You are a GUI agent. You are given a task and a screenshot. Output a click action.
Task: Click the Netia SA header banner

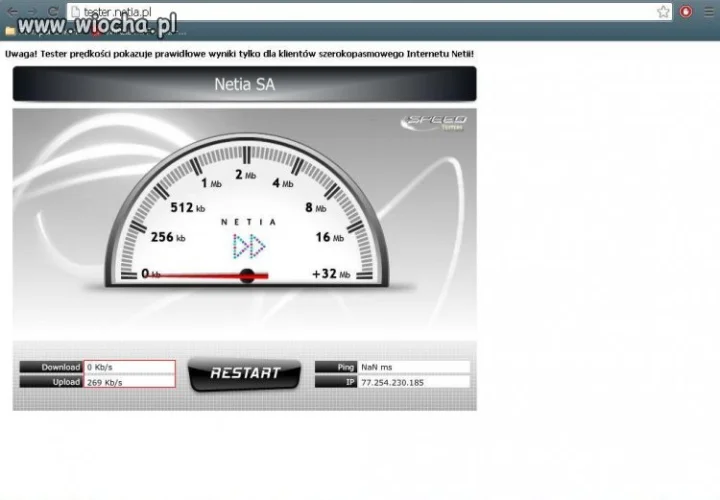[244, 84]
